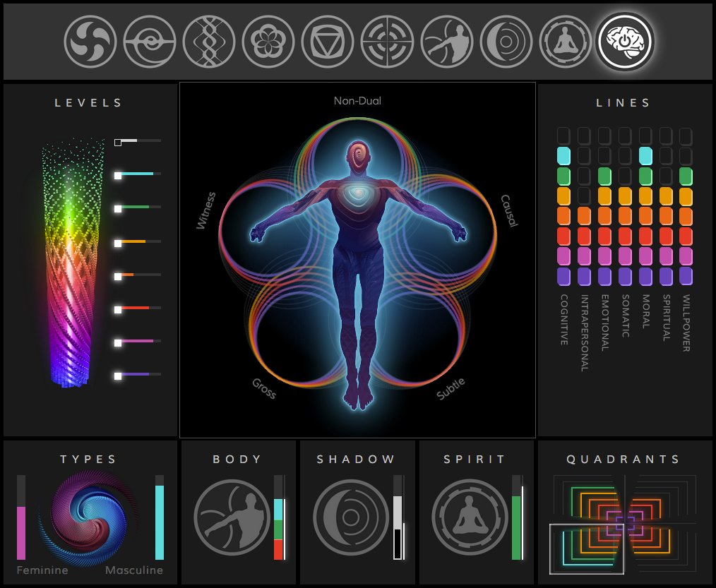Image resolution: width=716 pixels, height=588 pixels.
Task: Click the Subtle state label
Action: 451,389
